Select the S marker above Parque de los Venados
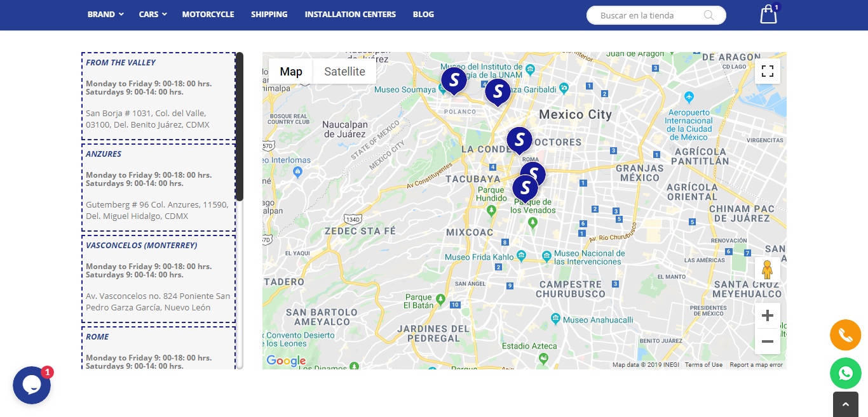This screenshot has width=868, height=417. [525, 189]
